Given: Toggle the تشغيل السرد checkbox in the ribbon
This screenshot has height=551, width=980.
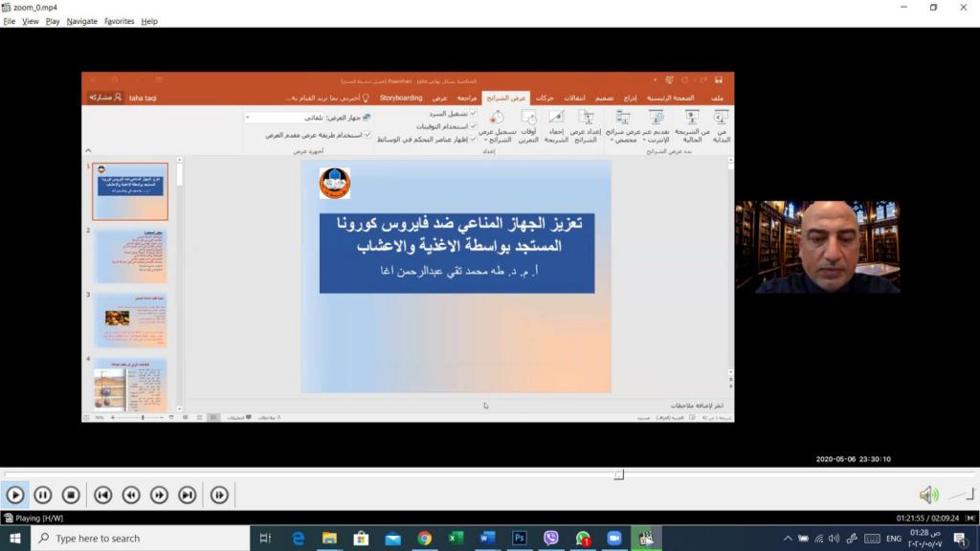Looking at the screenshot, I should [473, 114].
